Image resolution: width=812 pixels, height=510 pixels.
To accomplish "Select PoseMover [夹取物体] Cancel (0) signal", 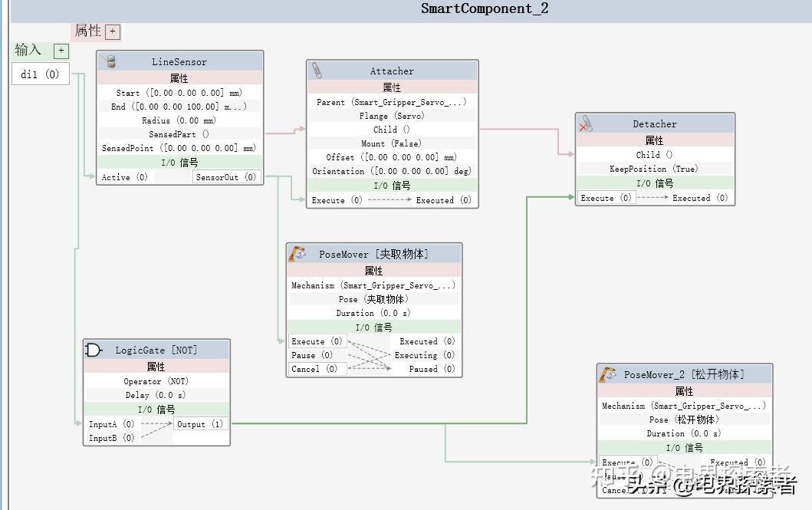I will (314, 369).
